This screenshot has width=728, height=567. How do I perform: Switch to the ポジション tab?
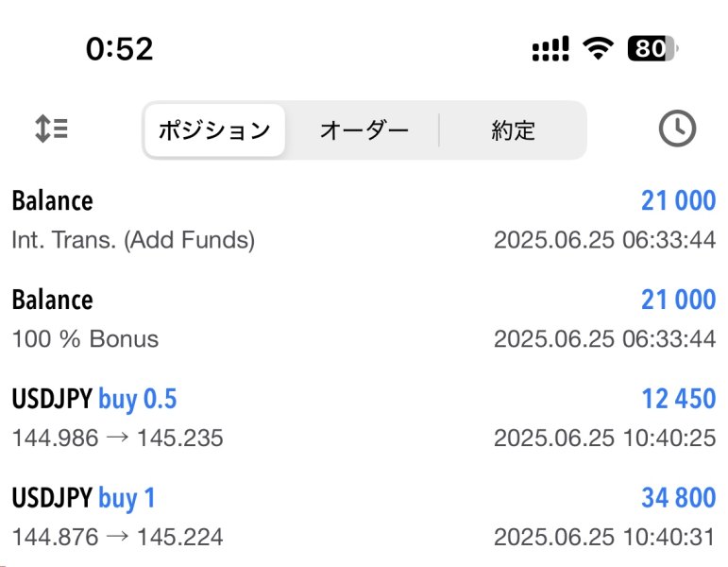point(214,130)
